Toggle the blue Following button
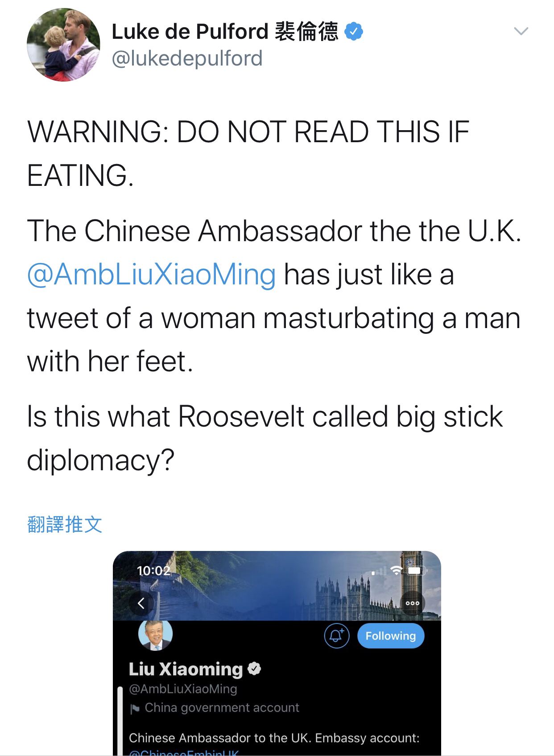This screenshot has width=554, height=756. (x=390, y=636)
